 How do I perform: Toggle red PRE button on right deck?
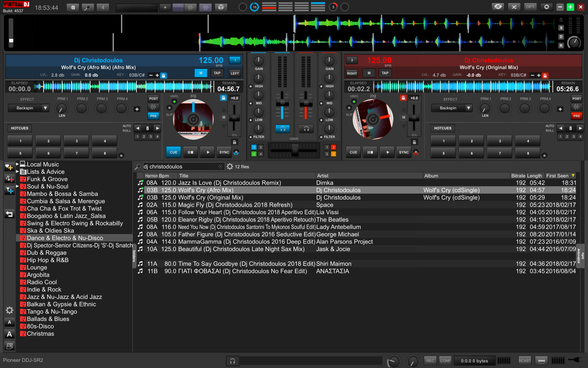(576, 116)
